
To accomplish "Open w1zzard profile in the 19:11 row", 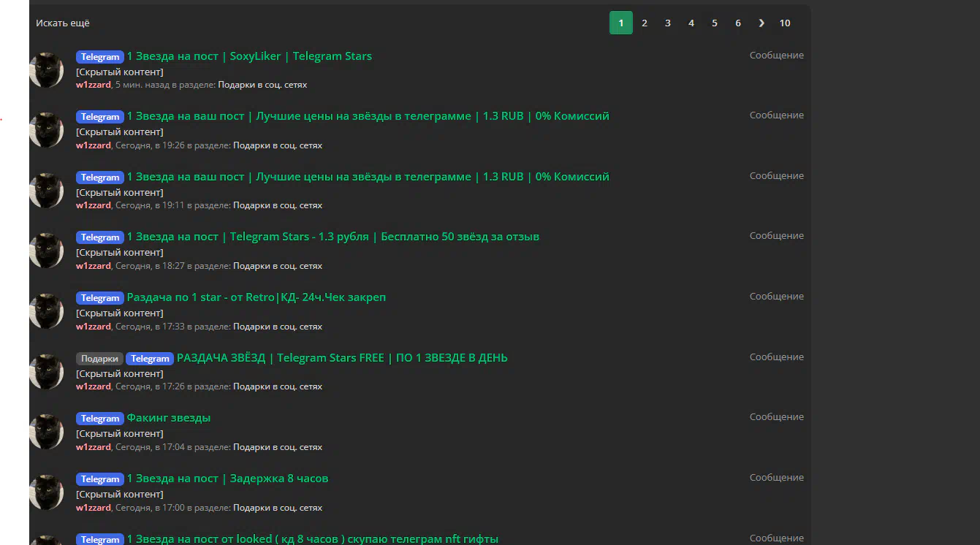I will pos(94,205).
